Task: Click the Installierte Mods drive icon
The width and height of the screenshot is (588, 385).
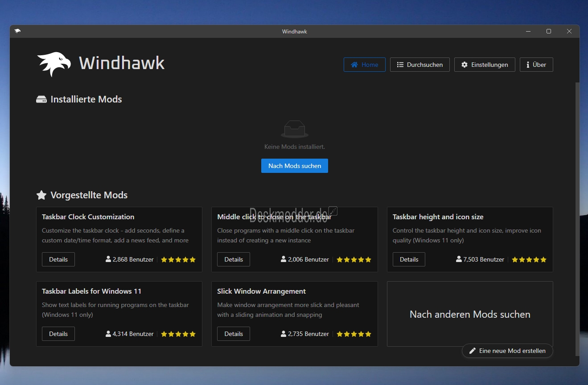Action: point(41,99)
